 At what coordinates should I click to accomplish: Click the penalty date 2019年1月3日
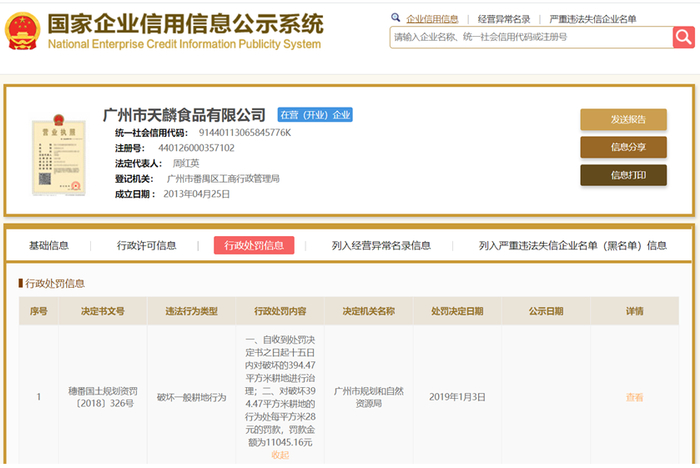point(457,397)
